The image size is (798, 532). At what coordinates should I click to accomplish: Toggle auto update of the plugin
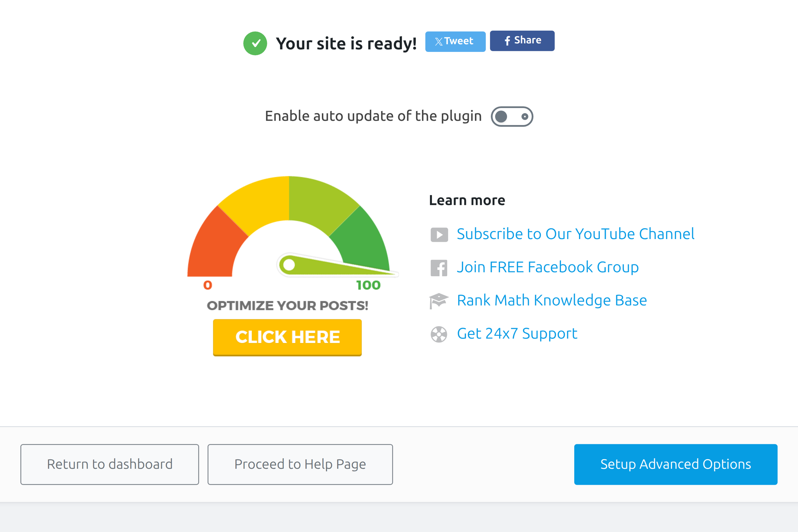512,117
